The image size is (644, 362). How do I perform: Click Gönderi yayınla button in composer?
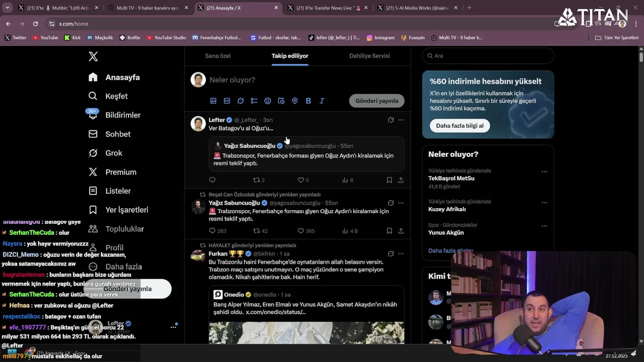point(377,101)
